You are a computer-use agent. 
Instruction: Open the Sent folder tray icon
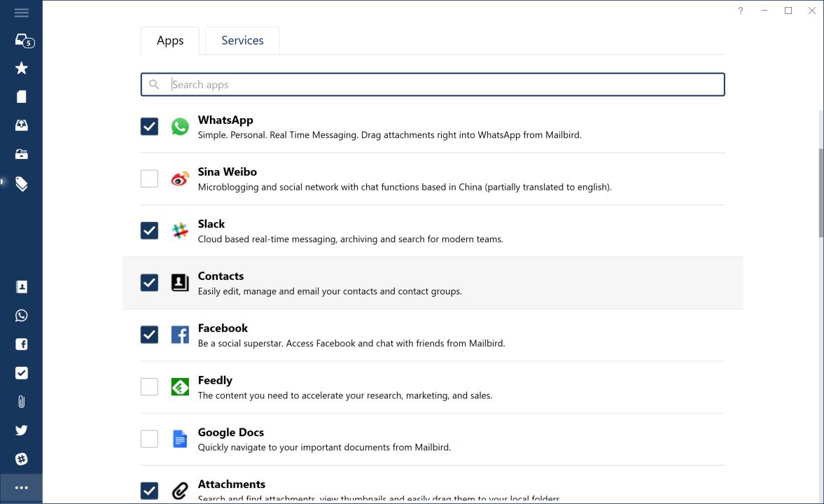click(22, 125)
